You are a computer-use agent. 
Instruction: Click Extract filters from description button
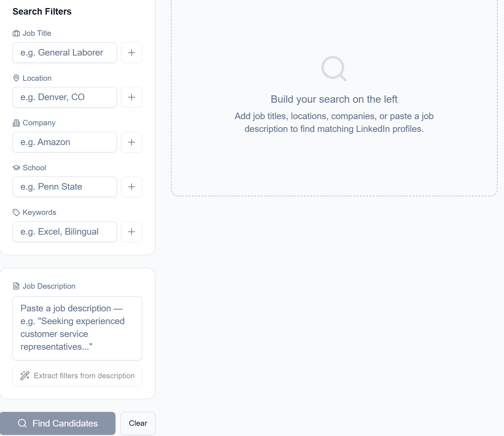pyautogui.click(x=77, y=376)
